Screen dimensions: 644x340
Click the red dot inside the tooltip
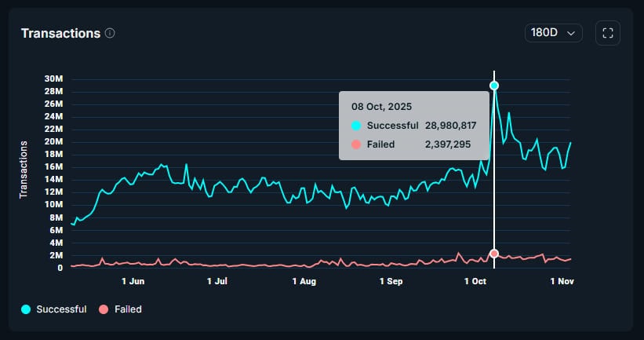pyautogui.click(x=356, y=144)
